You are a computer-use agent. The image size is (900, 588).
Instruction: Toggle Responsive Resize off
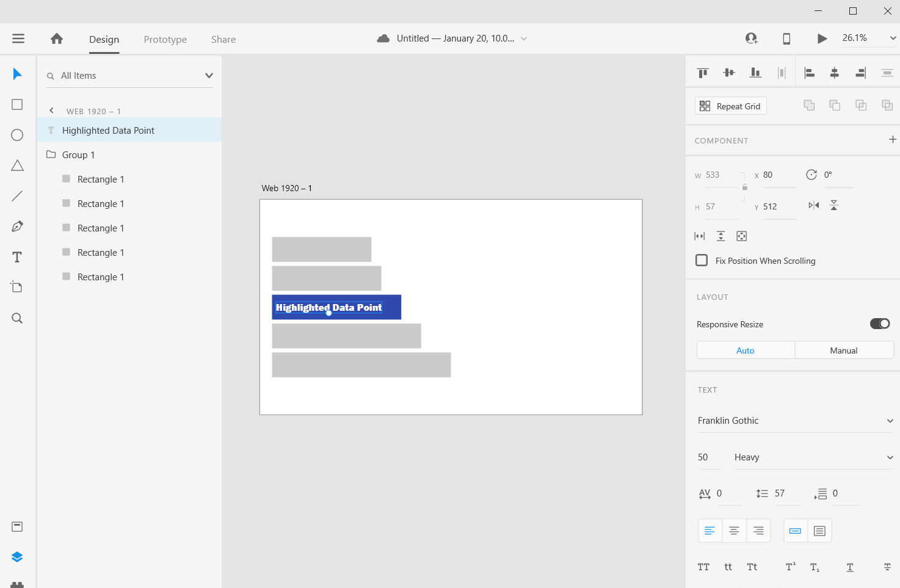click(880, 324)
